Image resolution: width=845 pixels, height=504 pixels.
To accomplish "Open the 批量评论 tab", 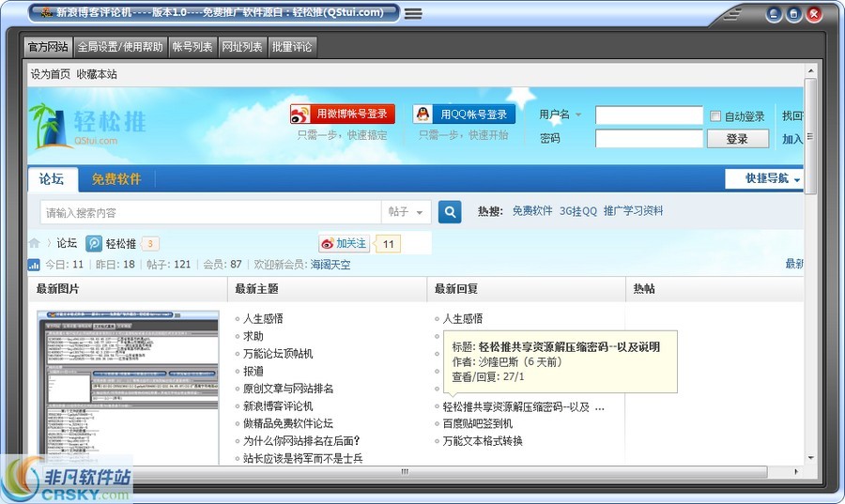I will point(292,47).
